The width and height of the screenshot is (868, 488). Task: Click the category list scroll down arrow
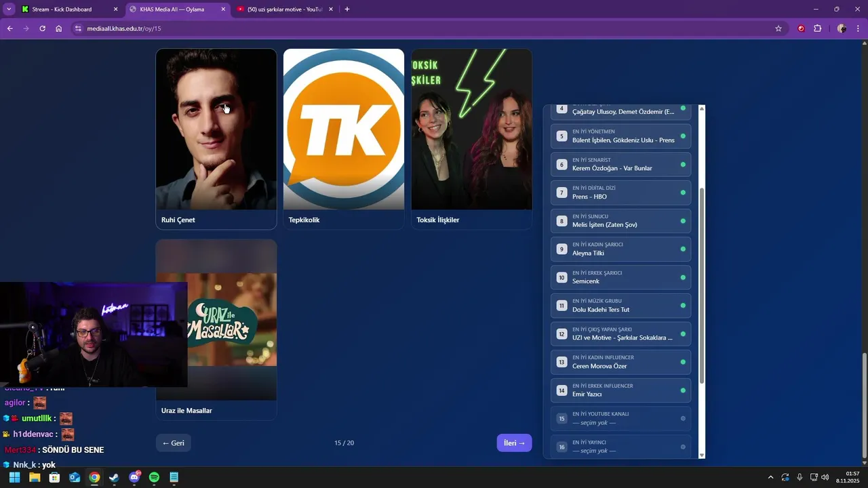tap(702, 455)
